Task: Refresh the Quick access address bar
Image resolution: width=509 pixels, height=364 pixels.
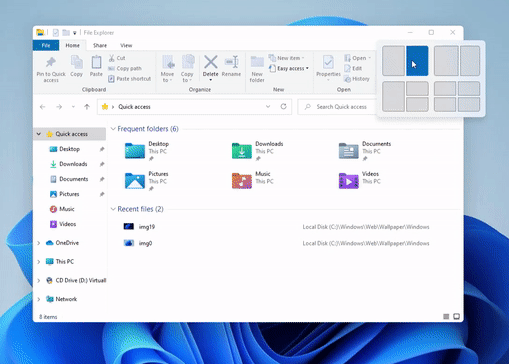Action: pyautogui.click(x=283, y=106)
